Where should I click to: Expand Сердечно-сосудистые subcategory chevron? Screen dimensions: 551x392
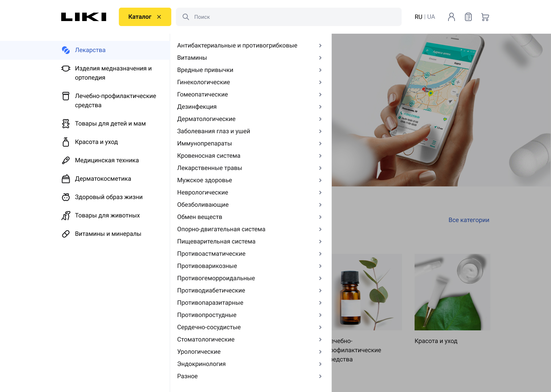[320, 327]
